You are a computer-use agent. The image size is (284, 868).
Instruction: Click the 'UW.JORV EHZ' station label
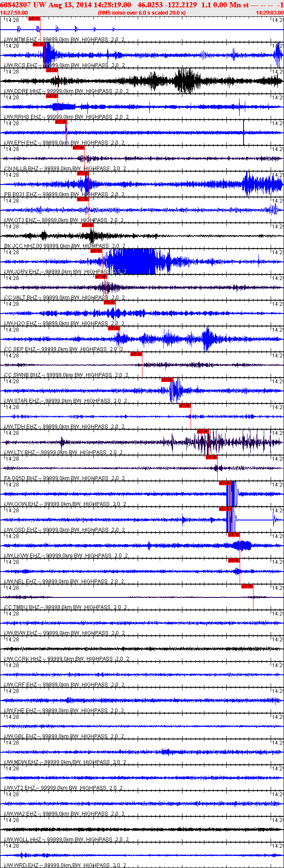(x=22, y=271)
